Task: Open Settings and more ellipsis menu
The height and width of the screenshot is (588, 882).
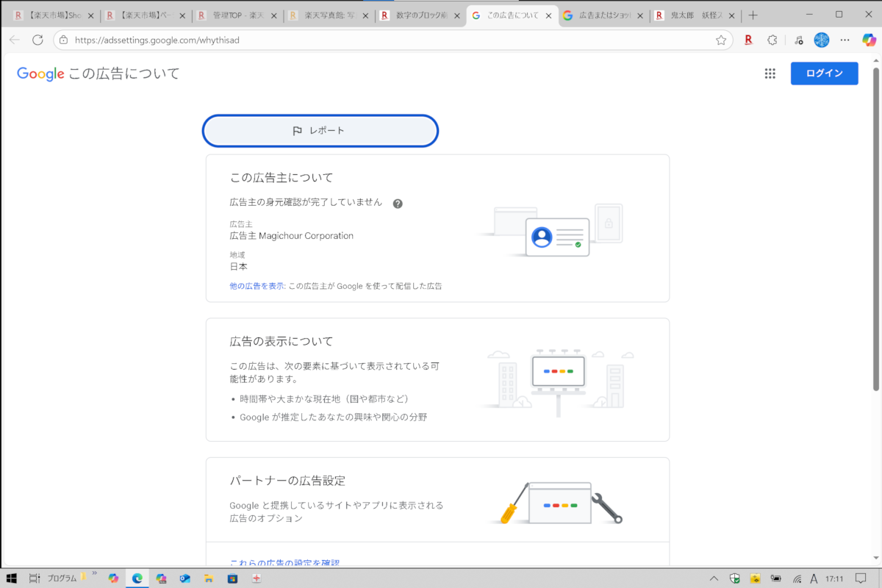Action: pyautogui.click(x=845, y=40)
